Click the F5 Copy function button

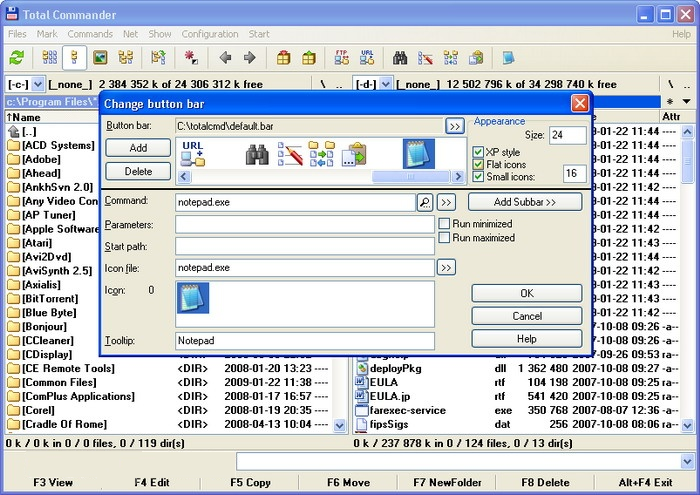pos(250,483)
